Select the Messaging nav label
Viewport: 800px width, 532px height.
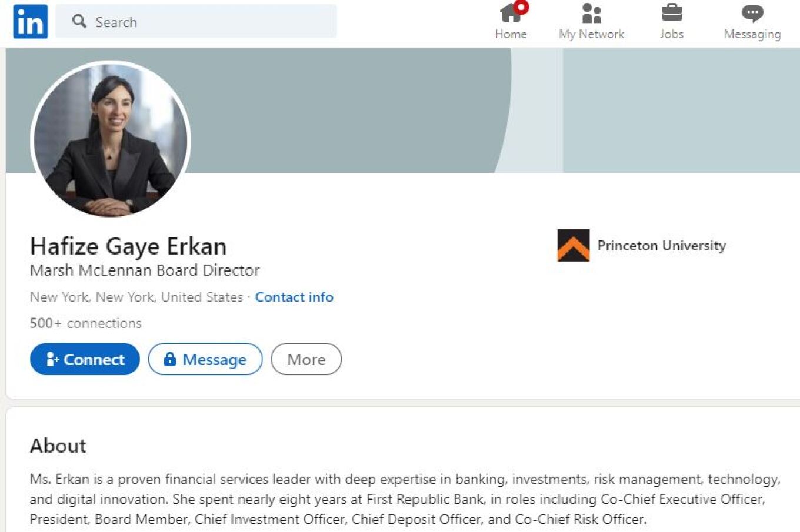pos(752,34)
